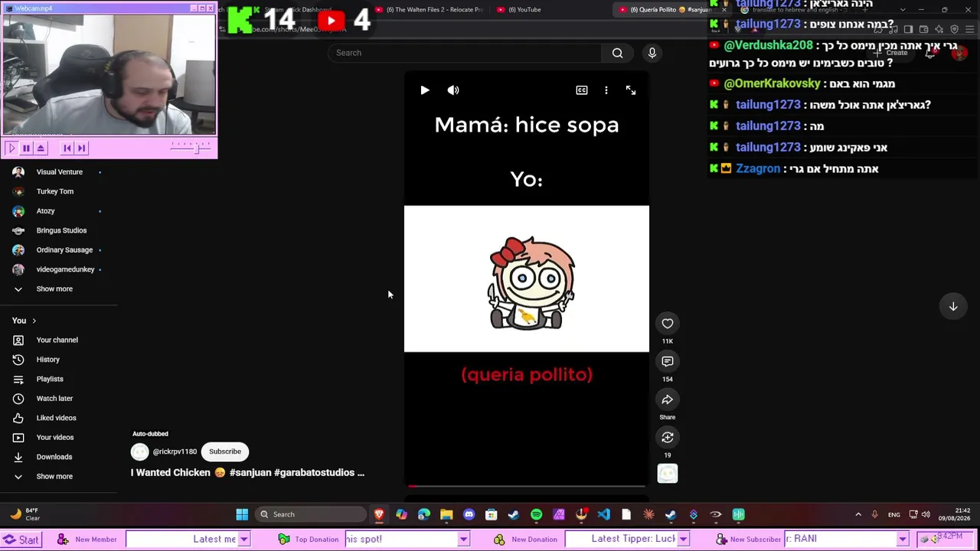Open the Visual Venture subscription

tap(59, 172)
